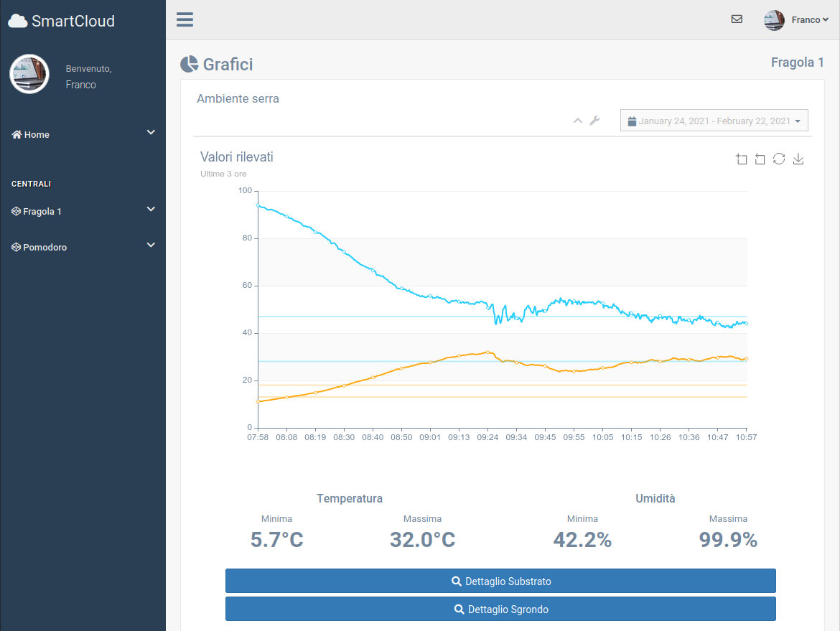
Task: Click the 10:05 x-axis time label
Action: click(x=602, y=437)
